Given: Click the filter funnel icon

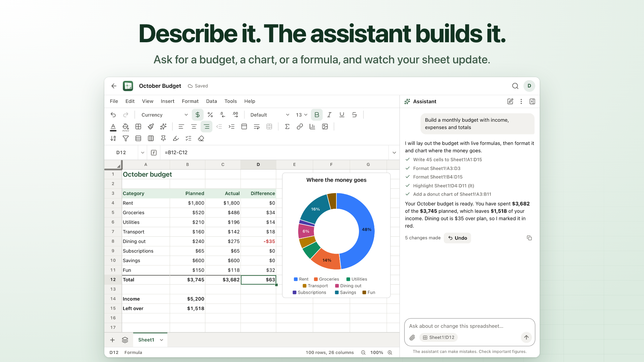Looking at the screenshot, I should (x=126, y=138).
